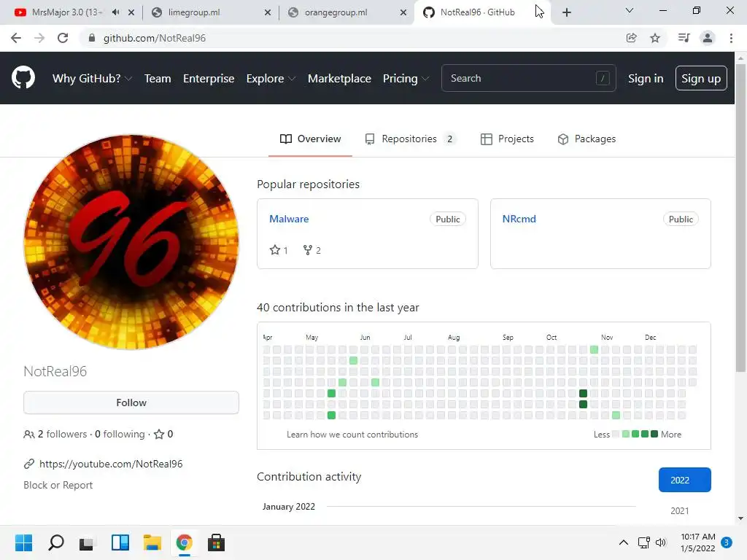Click Block or Report

(58, 485)
